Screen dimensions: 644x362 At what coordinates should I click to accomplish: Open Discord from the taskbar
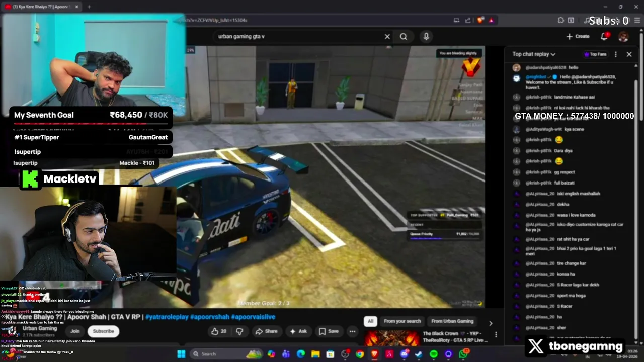click(404, 354)
